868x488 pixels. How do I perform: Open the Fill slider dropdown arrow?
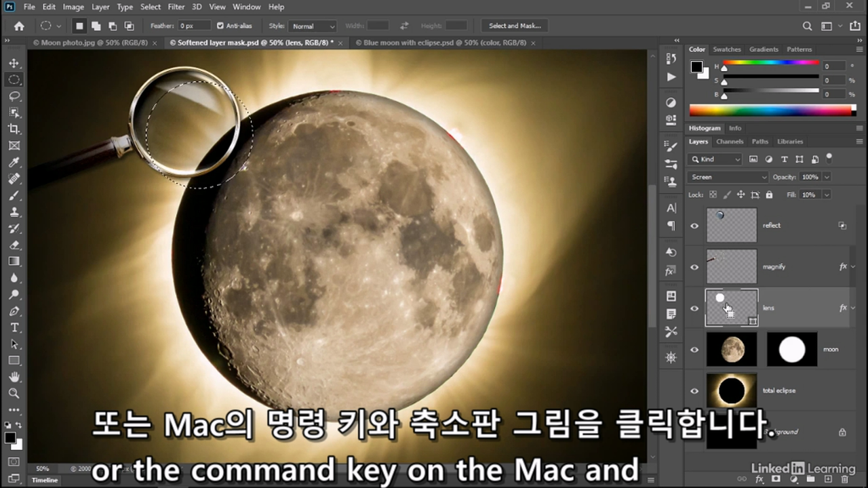pos(827,195)
